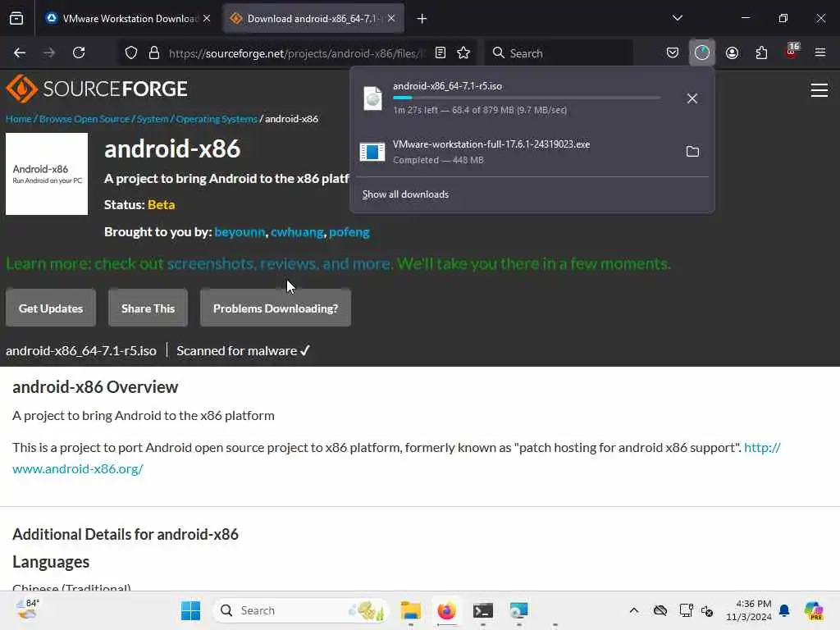
Task: Go to Home breadcrumb link
Action: pyautogui.click(x=19, y=119)
